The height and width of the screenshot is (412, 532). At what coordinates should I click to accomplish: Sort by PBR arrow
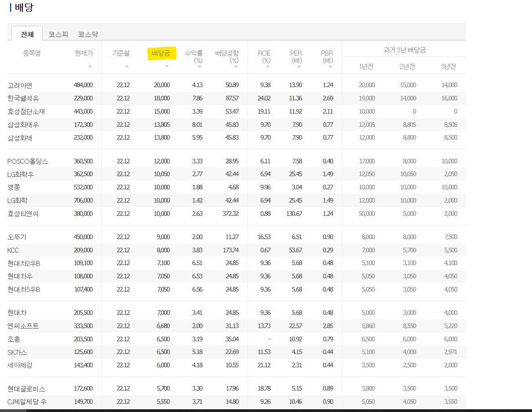click(330, 66)
